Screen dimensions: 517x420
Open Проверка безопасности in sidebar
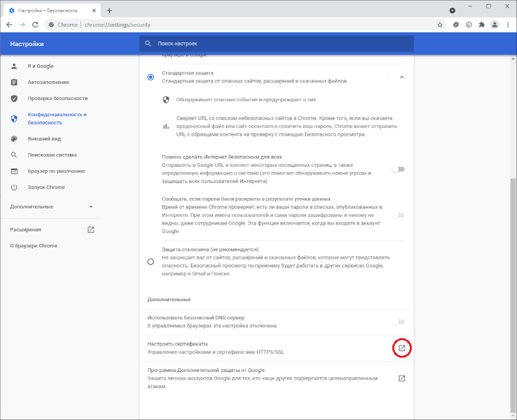pyautogui.click(x=57, y=99)
